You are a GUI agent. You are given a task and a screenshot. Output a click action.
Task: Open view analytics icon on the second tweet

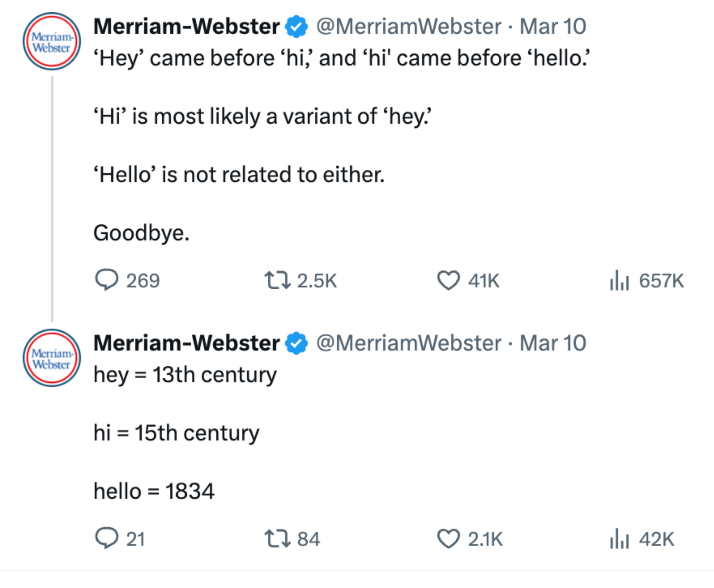coord(619,538)
